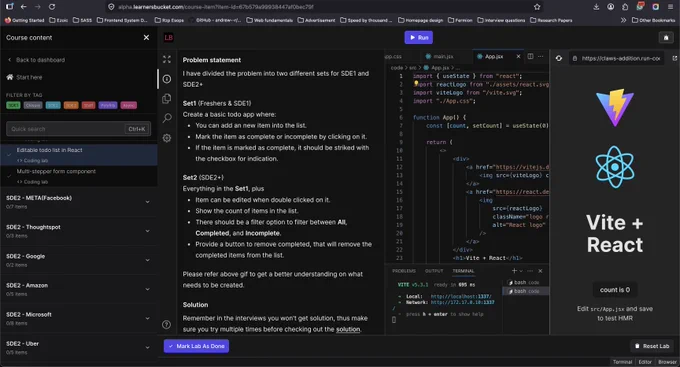Close the Course content sidebar
Screen dimensions: 680x367
click(x=146, y=38)
